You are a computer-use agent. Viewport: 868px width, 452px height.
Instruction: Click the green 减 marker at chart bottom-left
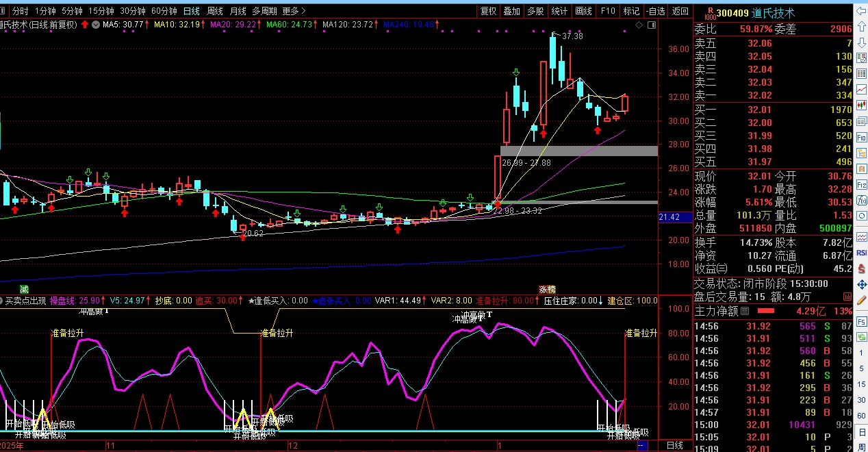(x=24, y=290)
